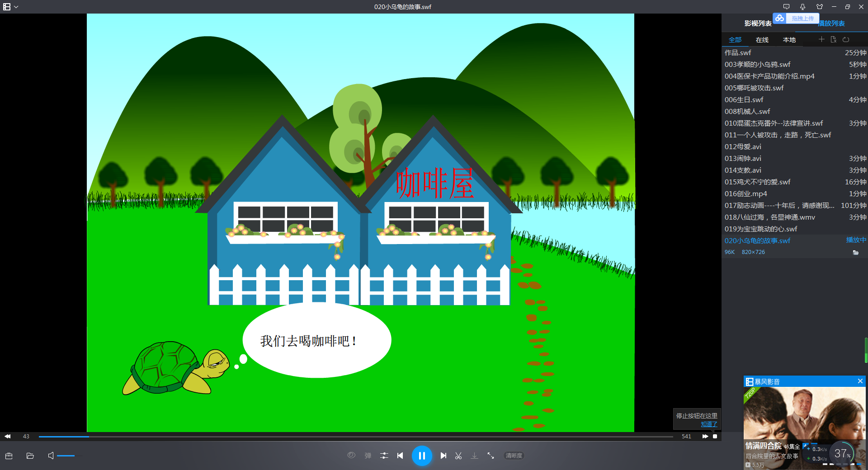Click the open file folder icon
This screenshot has width=868, height=470.
pyautogui.click(x=30, y=456)
